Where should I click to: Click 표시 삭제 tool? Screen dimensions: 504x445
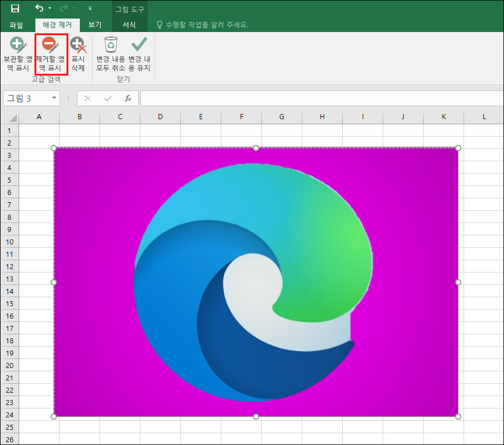(x=78, y=55)
